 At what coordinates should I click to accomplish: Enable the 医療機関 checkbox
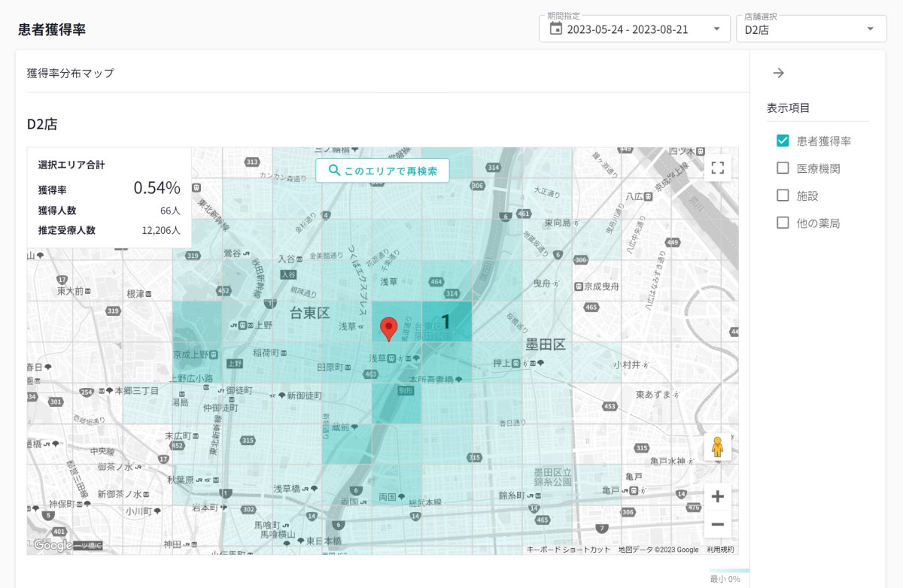pos(783,168)
